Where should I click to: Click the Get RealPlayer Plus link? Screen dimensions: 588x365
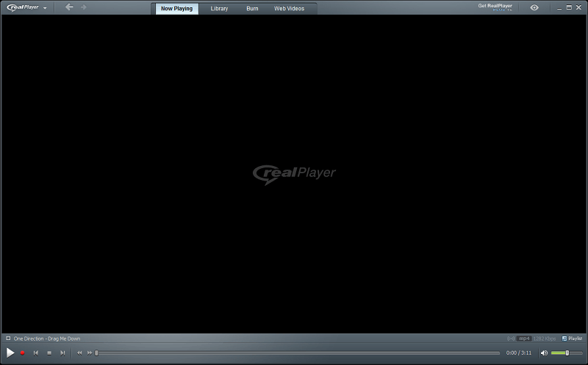495,7
